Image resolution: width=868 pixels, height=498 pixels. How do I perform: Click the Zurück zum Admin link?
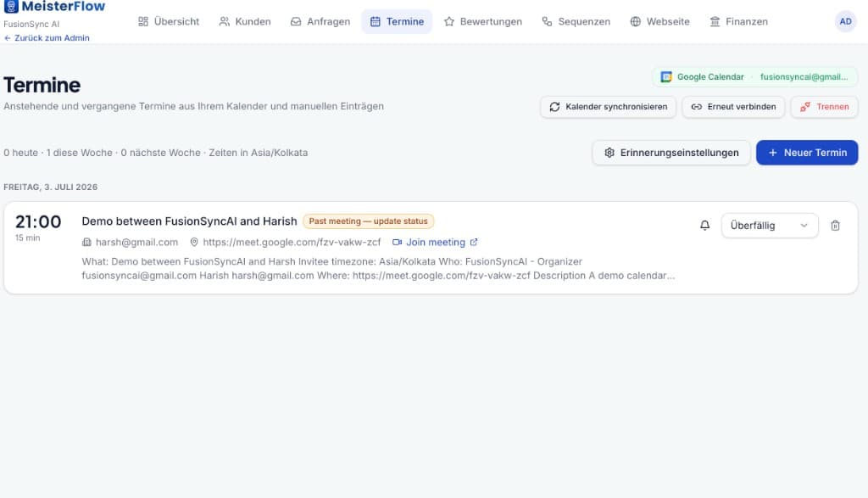[x=47, y=37]
